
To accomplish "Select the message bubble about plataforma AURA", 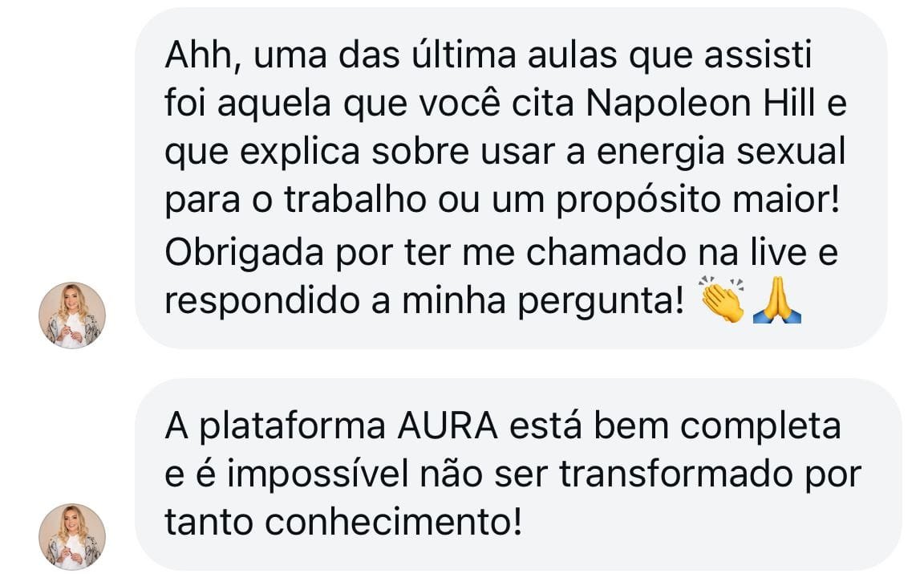I will tap(519, 474).
